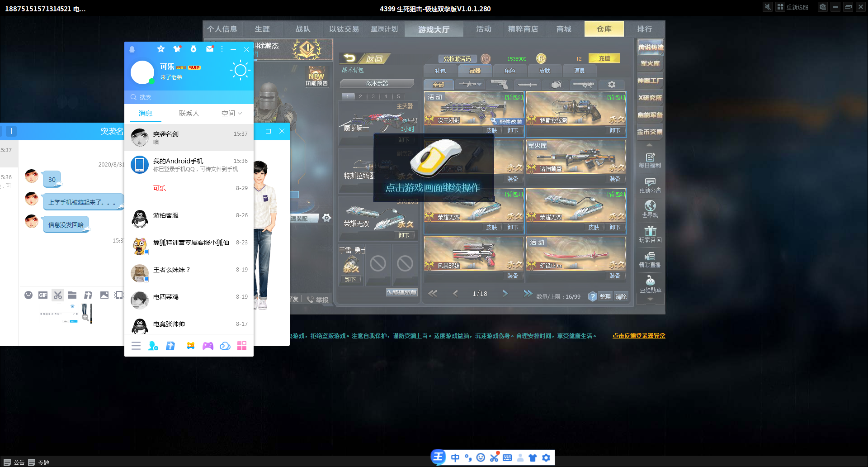Click the QQ 搜索 search field
Screen dimensions: 868x467
coord(189,97)
